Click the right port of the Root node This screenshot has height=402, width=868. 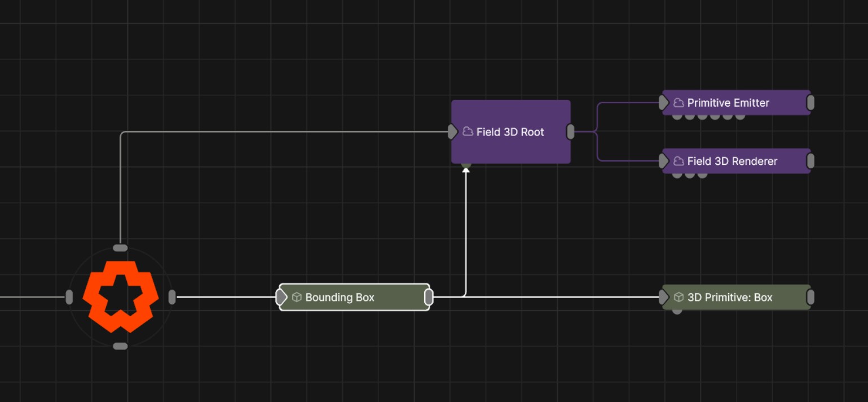click(x=172, y=297)
